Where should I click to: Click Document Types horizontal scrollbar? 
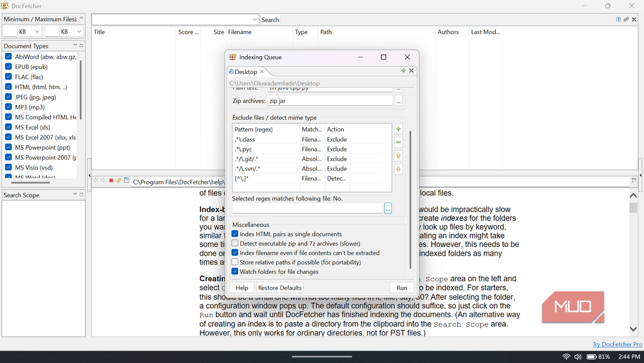pyautogui.click(x=30, y=182)
